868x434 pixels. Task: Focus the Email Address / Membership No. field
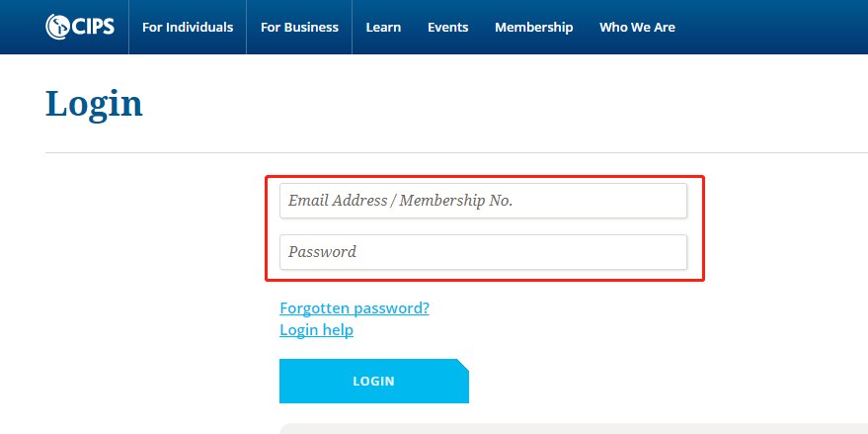(483, 201)
